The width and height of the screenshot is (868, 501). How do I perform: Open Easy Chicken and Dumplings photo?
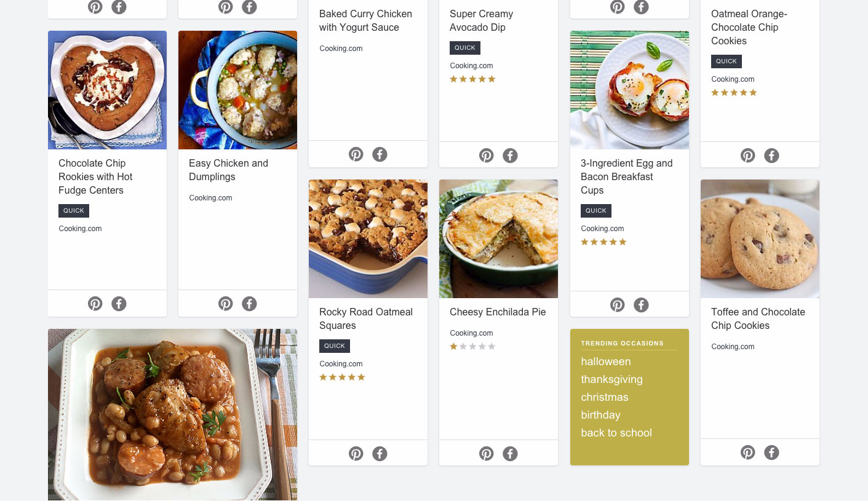(x=237, y=90)
